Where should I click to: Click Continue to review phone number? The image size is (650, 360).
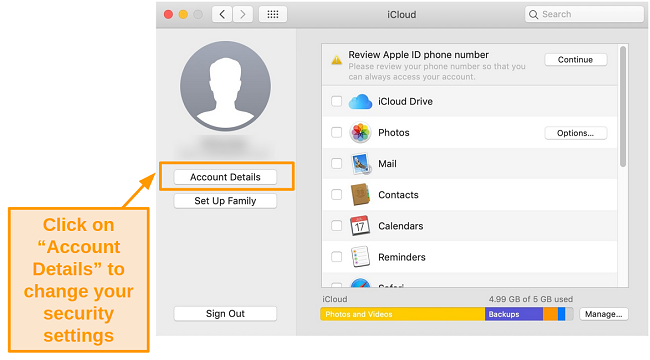point(575,60)
